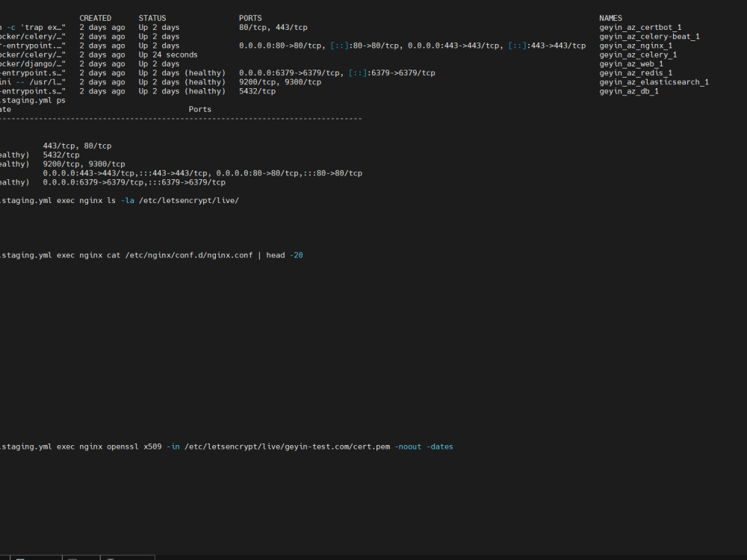Click the '/etc/letsencrypt/live/' path argument

189,200
